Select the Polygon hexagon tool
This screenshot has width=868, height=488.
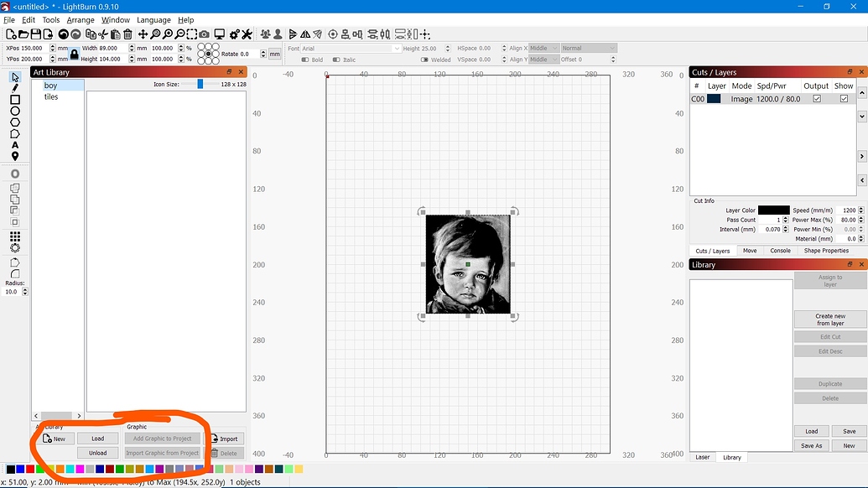[x=15, y=122]
